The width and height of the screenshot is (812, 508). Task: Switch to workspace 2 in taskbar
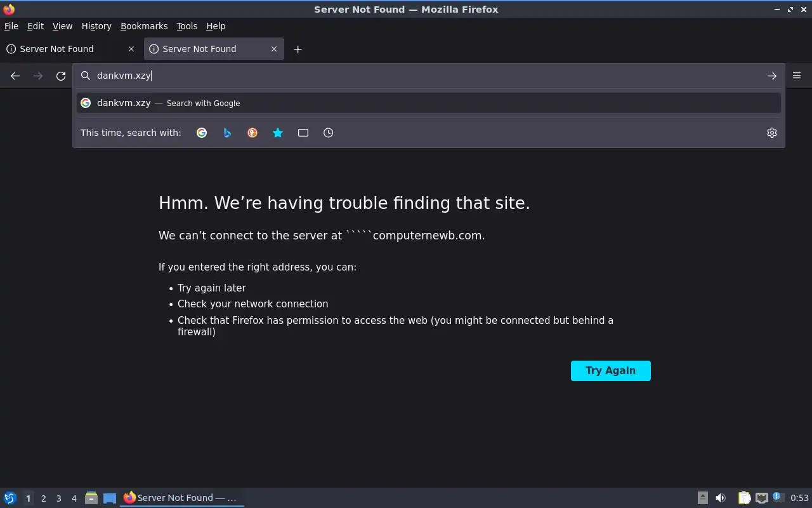pyautogui.click(x=44, y=498)
